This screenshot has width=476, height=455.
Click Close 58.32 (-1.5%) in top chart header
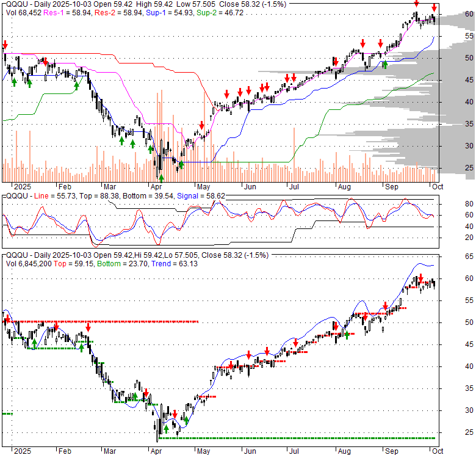(253, 4)
